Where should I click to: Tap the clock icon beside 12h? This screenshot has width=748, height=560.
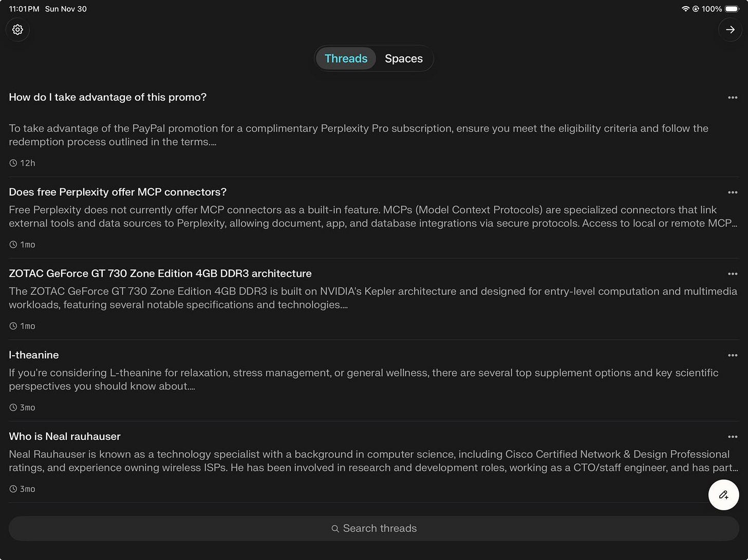pyautogui.click(x=13, y=163)
